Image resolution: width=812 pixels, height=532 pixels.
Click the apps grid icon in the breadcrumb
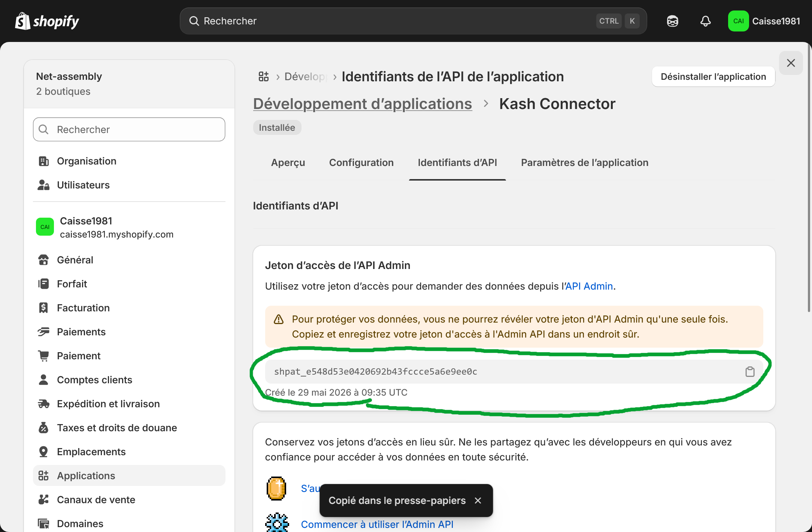point(264,76)
